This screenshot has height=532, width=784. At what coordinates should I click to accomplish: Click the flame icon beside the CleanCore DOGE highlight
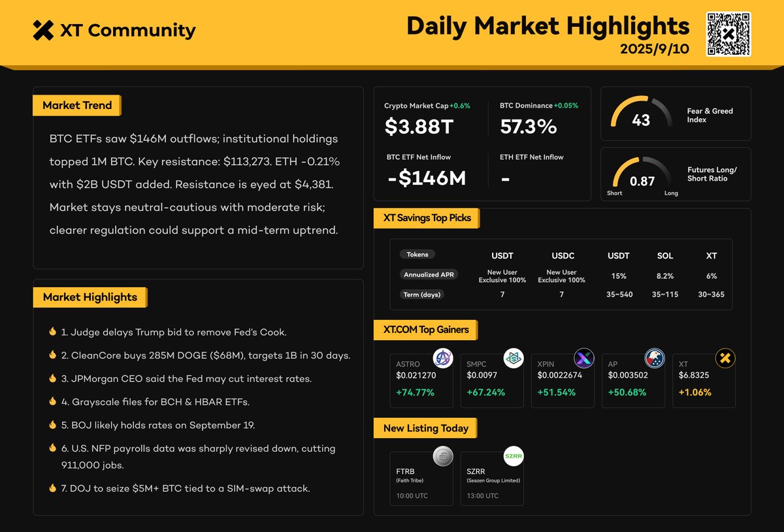[52, 356]
